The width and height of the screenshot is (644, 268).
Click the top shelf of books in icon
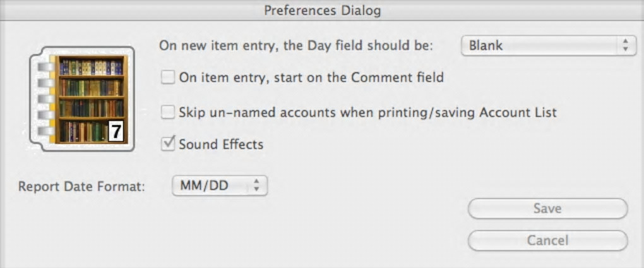tap(91, 67)
